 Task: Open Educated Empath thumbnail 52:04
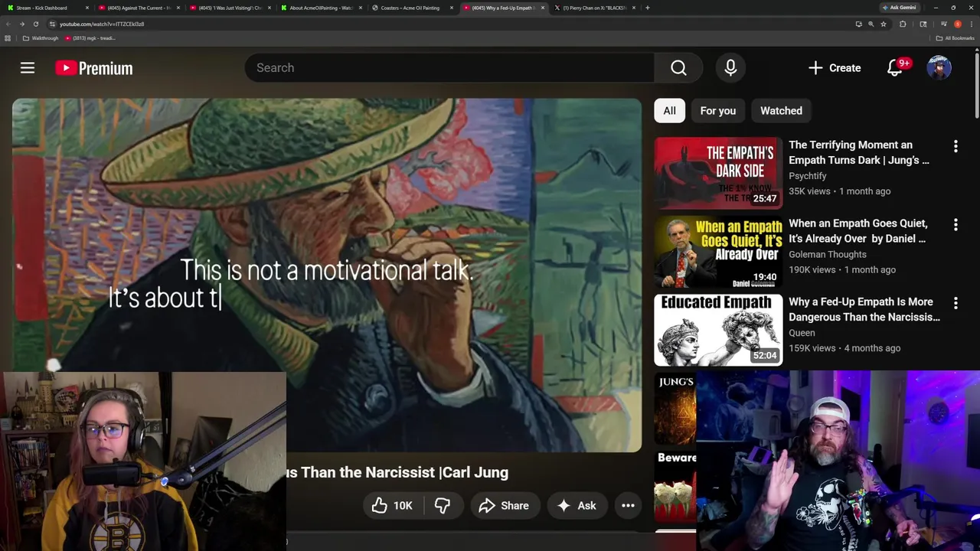tap(718, 330)
